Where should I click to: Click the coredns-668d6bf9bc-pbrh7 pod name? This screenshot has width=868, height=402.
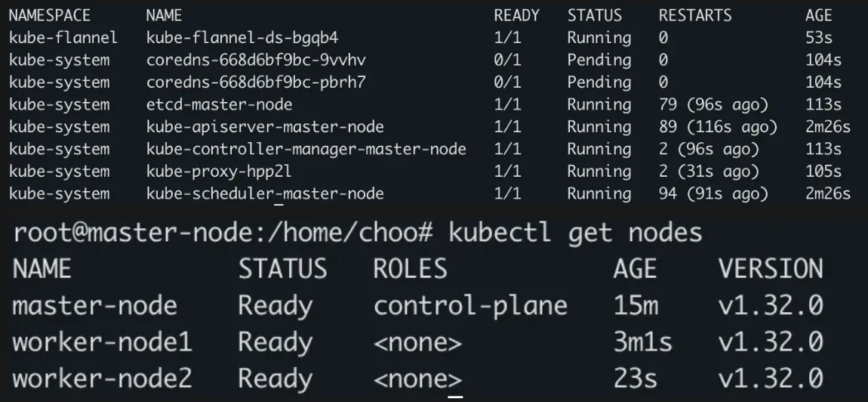[257, 82]
